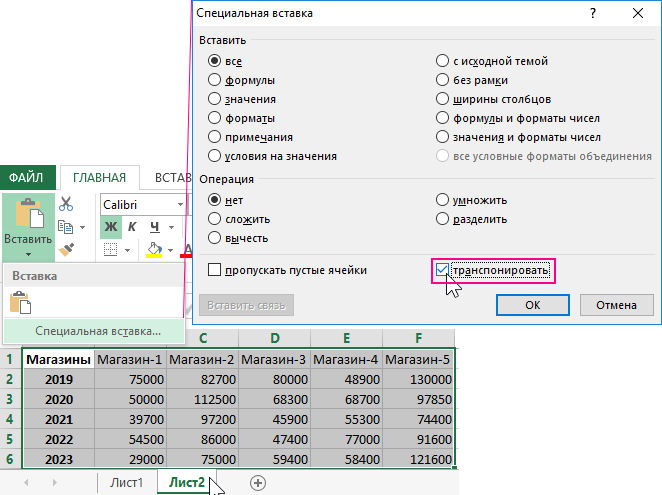Open the ФАЙЛ tab
Viewport: 662px width, 495px height.
tap(27, 178)
